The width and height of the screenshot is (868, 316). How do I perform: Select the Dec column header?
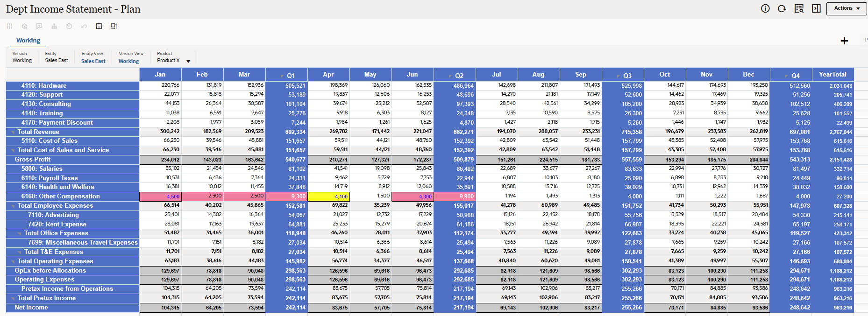pos(749,74)
